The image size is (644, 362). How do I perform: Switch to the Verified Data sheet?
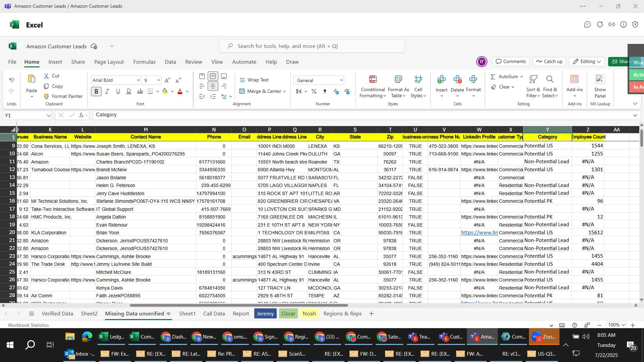coord(57,314)
